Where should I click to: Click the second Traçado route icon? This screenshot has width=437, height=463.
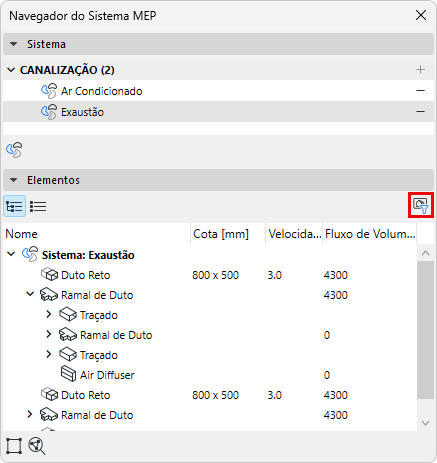(x=68, y=354)
